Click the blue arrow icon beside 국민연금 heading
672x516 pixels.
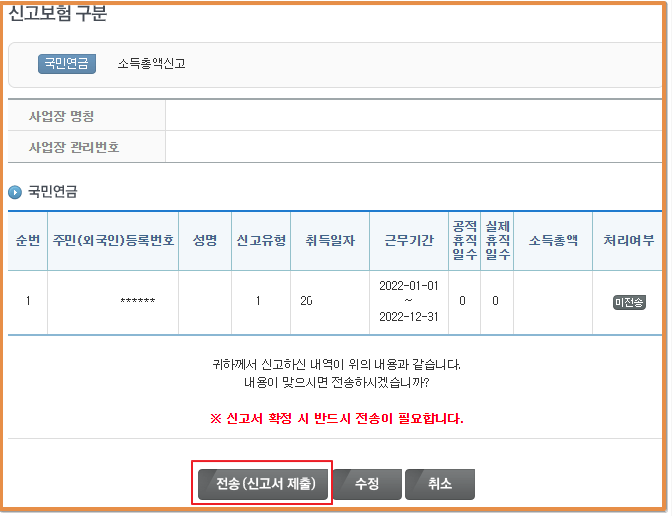click(15, 192)
